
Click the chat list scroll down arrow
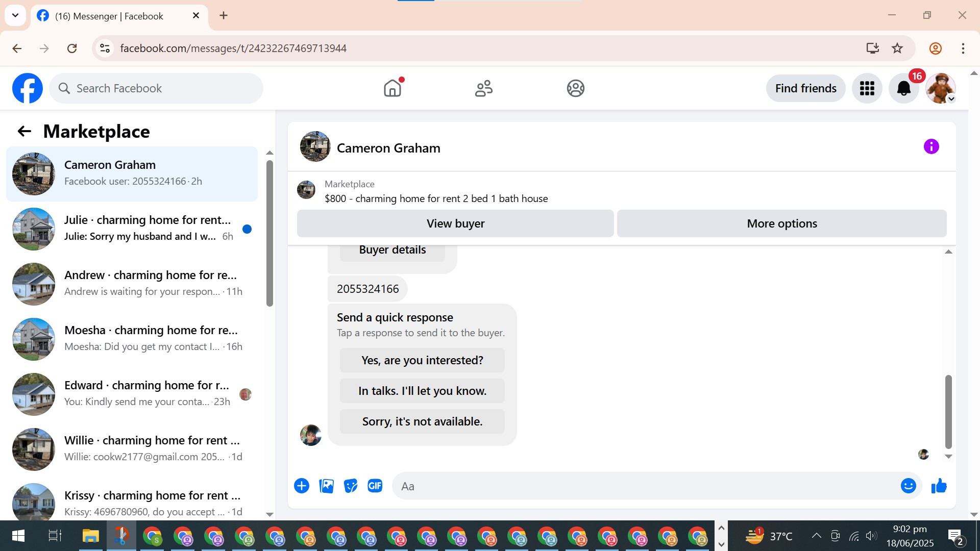pyautogui.click(x=269, y=514)
